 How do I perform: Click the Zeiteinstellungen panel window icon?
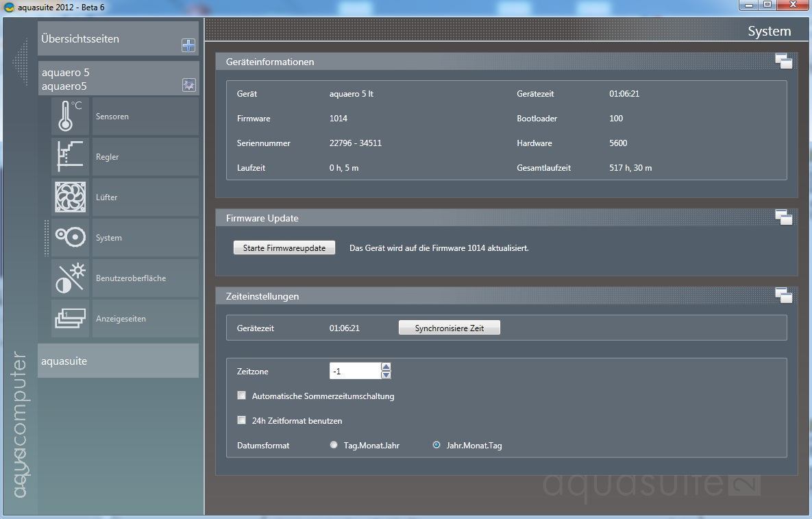[x=783, y=295]
